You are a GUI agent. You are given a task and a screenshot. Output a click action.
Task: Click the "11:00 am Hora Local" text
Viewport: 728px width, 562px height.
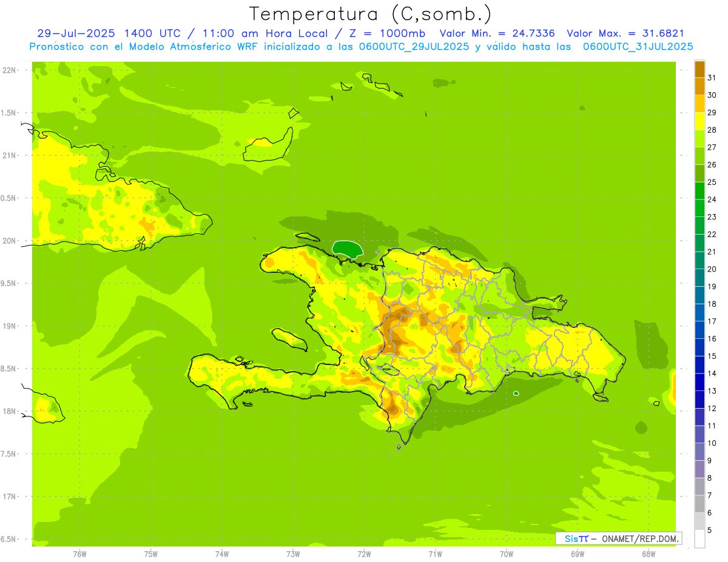(x=264, y=33)
